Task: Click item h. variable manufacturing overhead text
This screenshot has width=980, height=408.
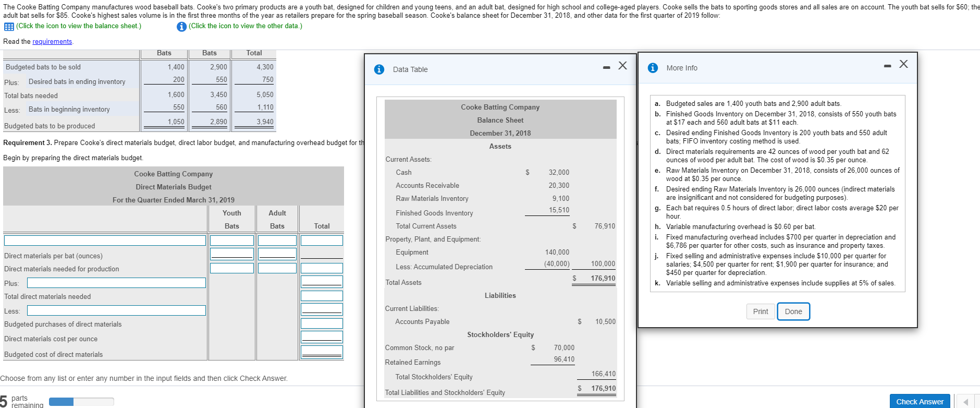Action: [741, 227]
